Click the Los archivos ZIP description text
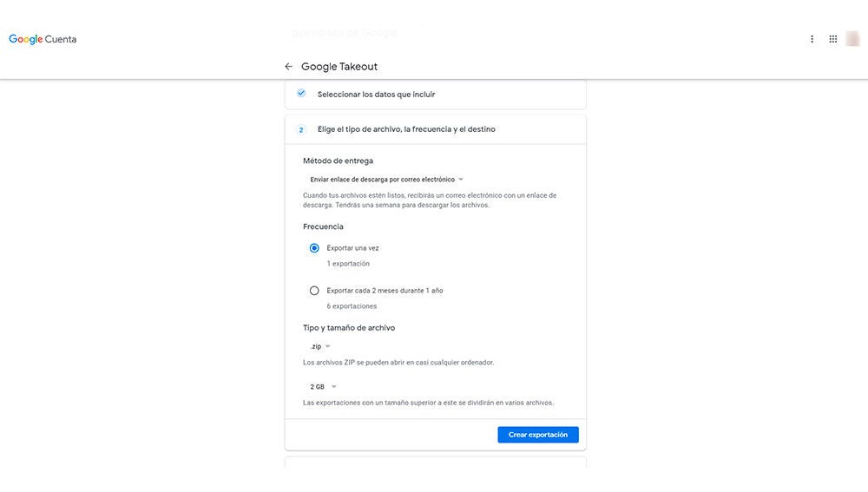The image size is (868, 492). point(398,363)
